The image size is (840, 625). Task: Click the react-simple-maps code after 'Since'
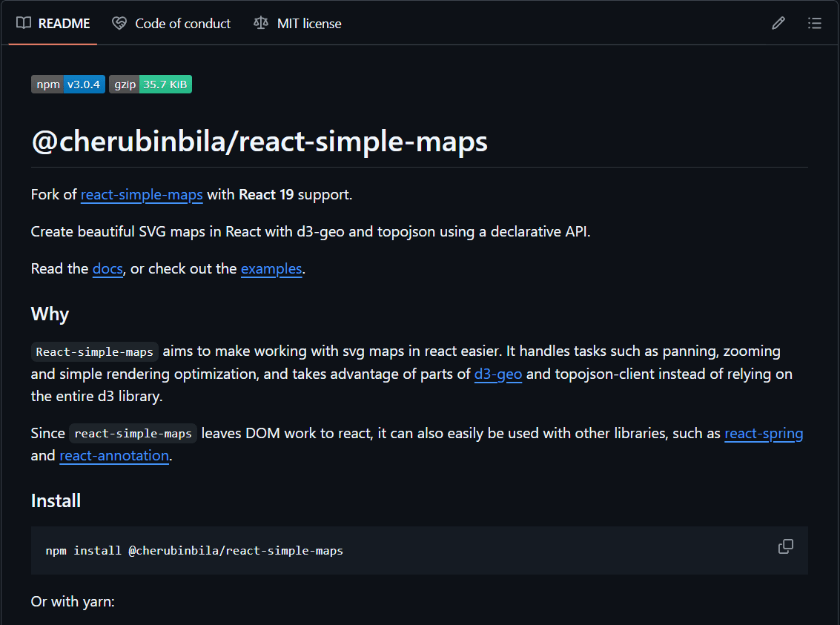coord(133,433)
